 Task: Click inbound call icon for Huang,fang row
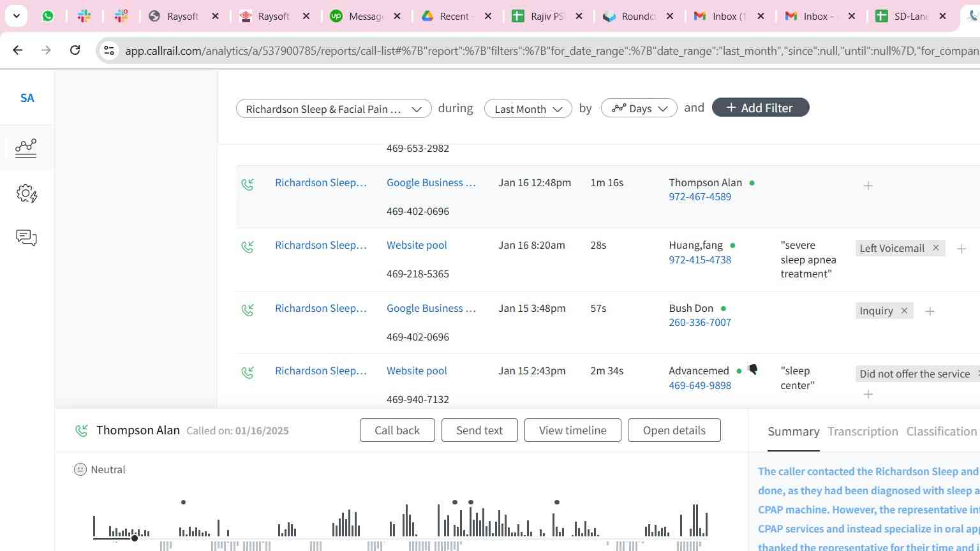[x=248, y=247]
